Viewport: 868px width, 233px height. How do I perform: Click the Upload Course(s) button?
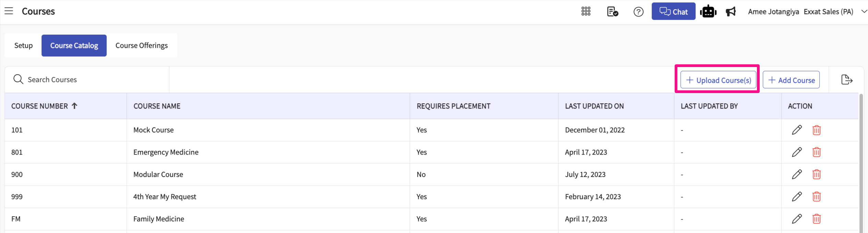tap(718, 80)
